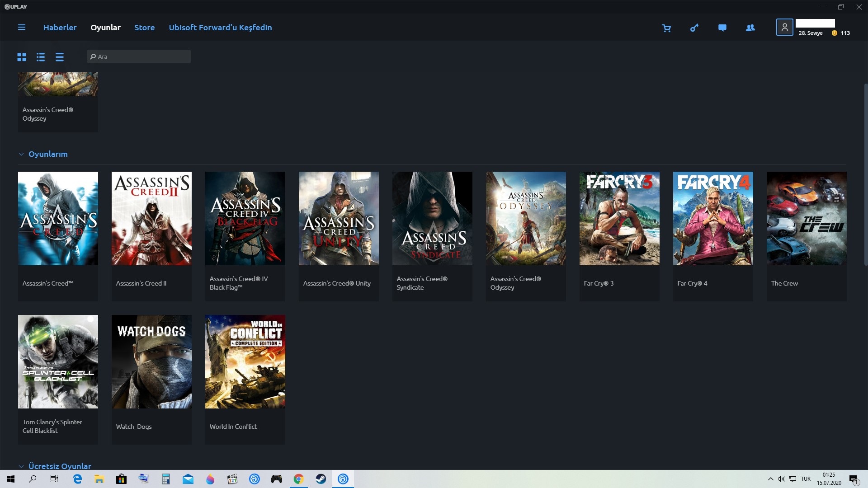Click the World In Conflict title text
This screenshot has height=488, width=868.
[x=233, y=427]
